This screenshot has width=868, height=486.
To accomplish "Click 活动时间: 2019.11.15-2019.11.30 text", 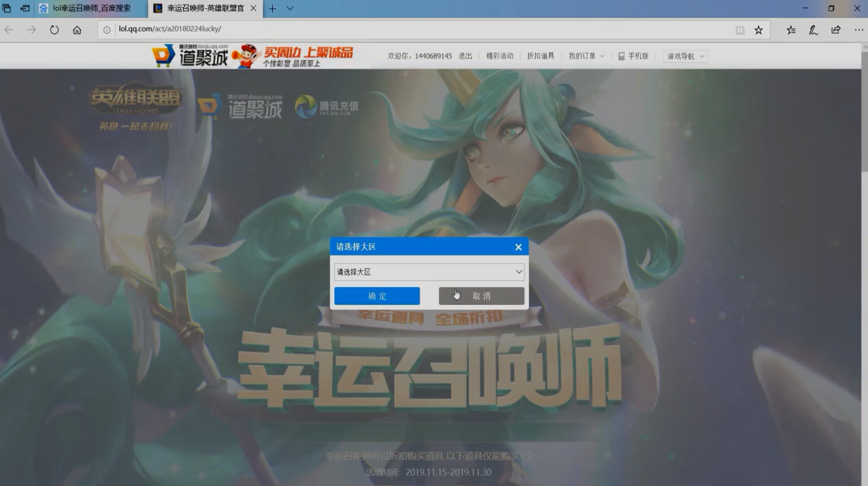I will click(x=428, y=472).
